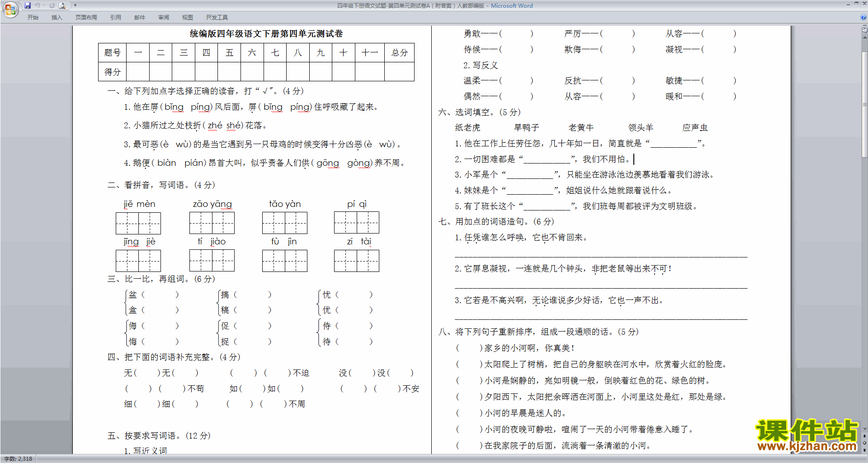The image size is (868, 463).
Task: Save the document with the floppy disk icon
Action: (28, 5)
